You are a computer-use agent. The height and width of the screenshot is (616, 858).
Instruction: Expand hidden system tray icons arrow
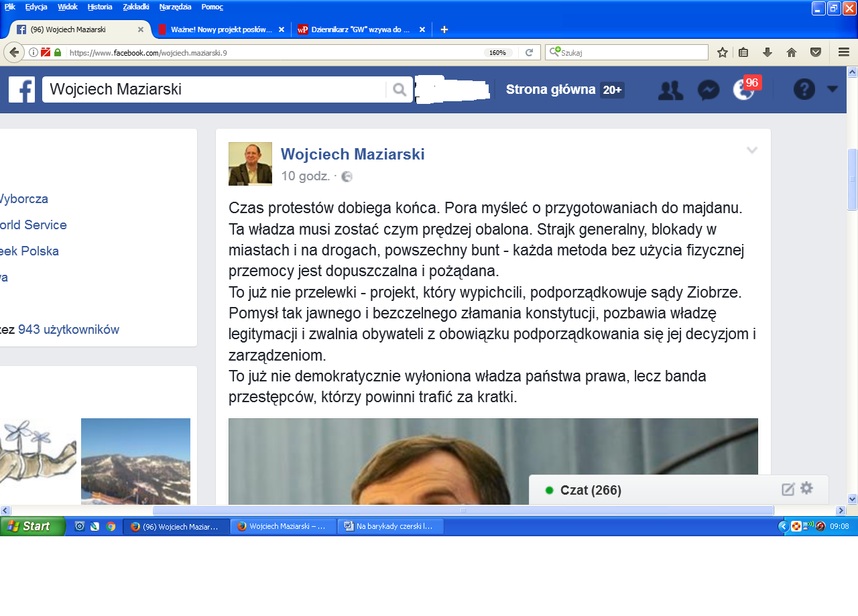(783, 526)
